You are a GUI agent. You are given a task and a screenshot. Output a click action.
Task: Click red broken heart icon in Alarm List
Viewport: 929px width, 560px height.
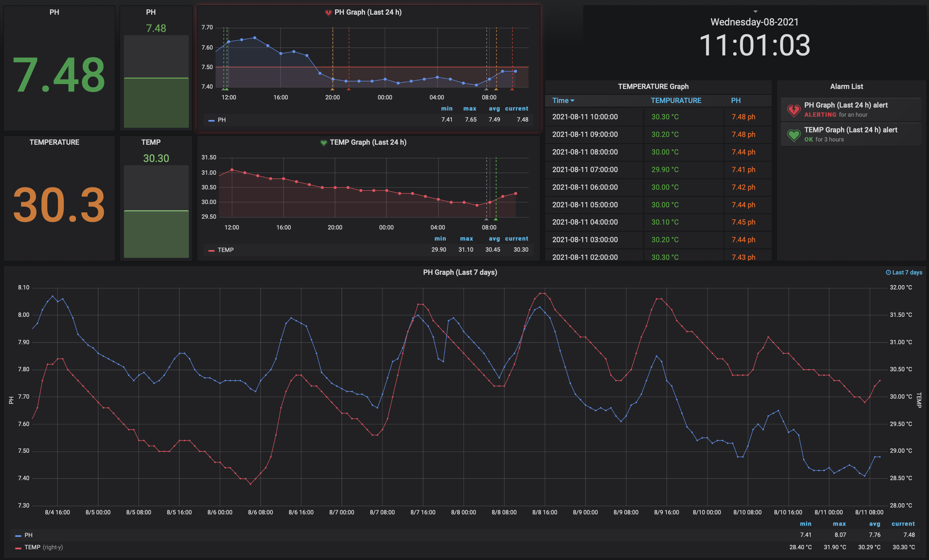pyautogui.click(x=794, y=110)
